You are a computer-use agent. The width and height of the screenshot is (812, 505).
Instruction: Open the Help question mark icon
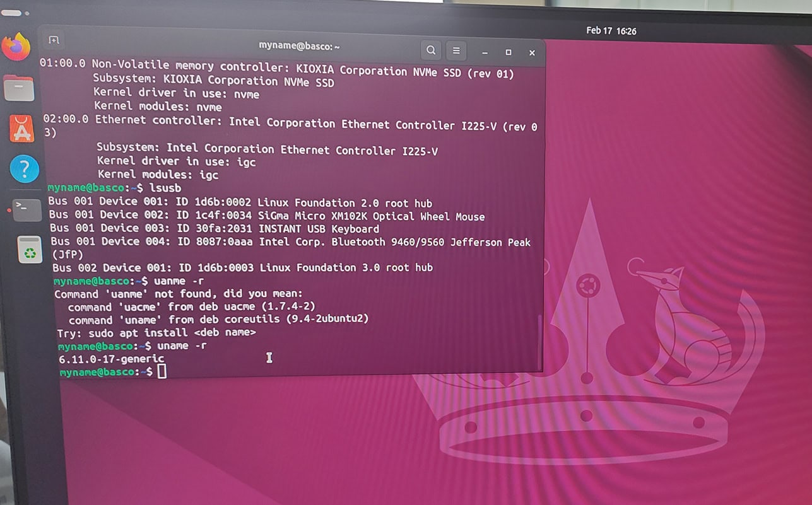pyautogui.click(x=25, y=169)
